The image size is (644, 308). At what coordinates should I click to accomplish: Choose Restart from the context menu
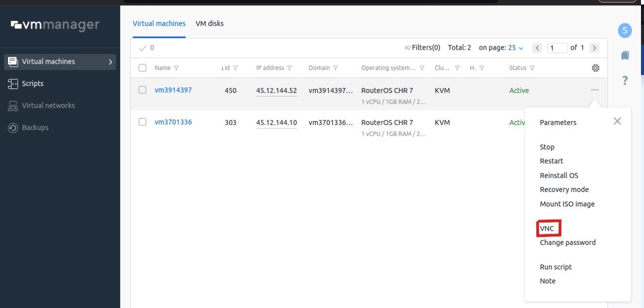click(551, 161)
